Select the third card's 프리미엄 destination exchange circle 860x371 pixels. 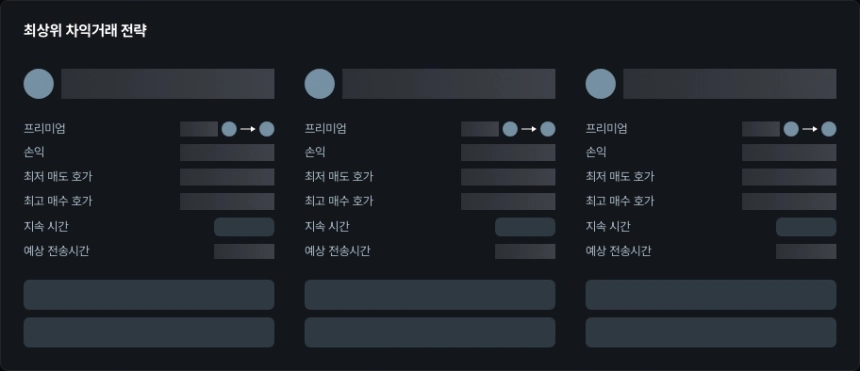pos(829,129)
